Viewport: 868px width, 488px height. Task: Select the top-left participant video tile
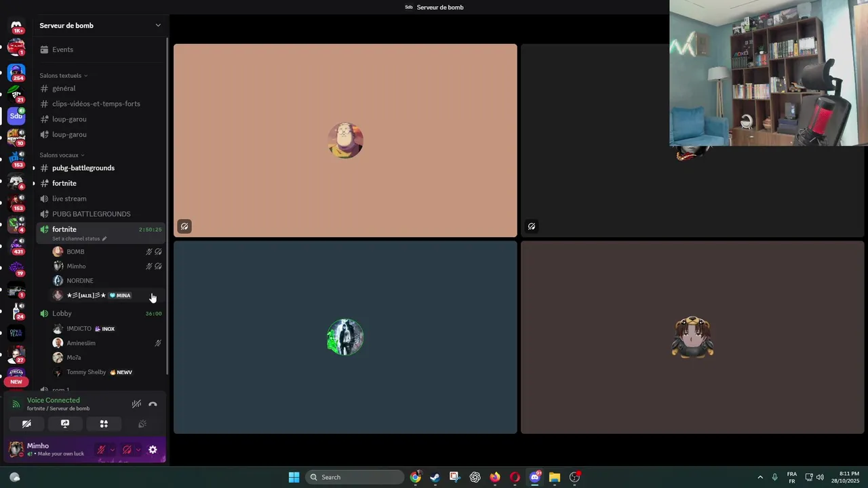(345, 140)
